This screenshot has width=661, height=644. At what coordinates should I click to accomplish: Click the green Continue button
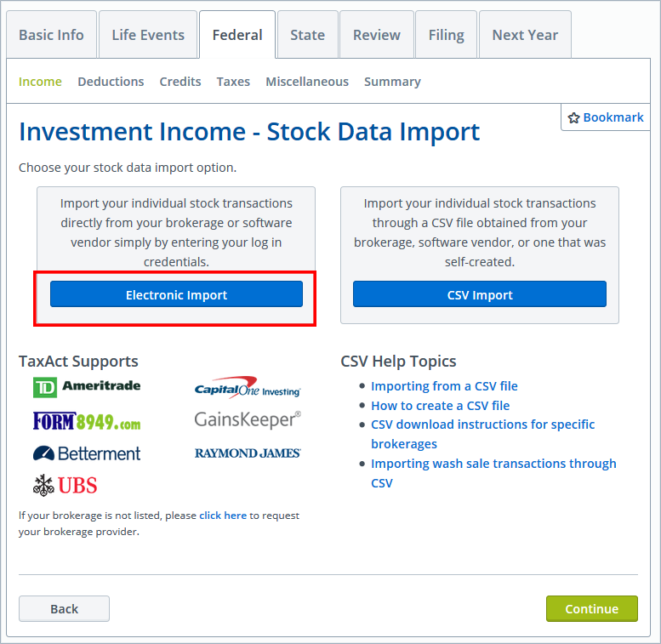point(592,608)
